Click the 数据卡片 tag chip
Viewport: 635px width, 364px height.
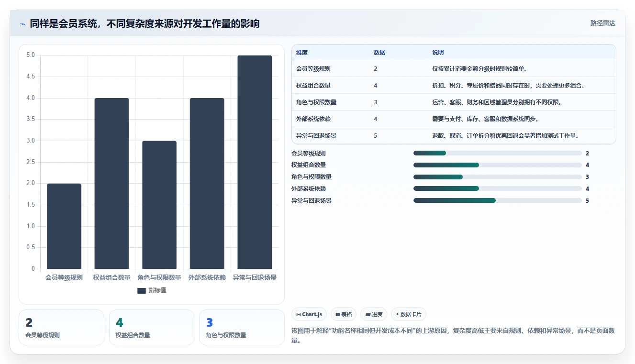click(x=408, y=314)
